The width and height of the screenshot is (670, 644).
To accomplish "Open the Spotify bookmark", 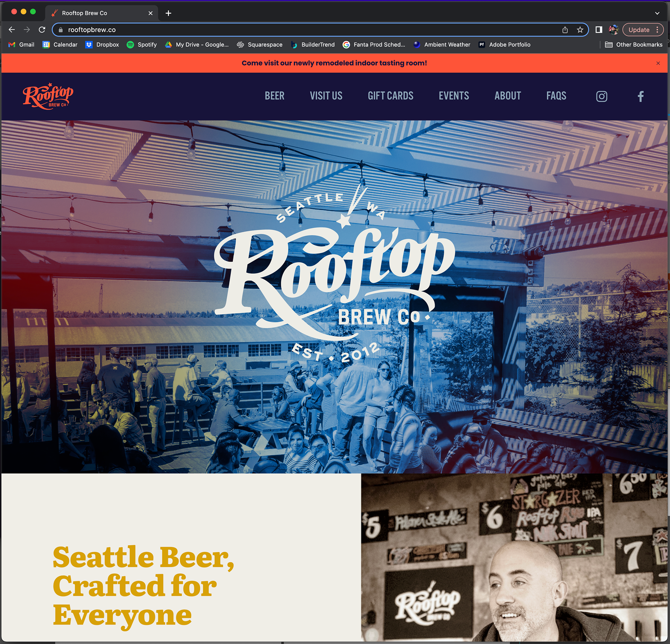I will 142,45.
